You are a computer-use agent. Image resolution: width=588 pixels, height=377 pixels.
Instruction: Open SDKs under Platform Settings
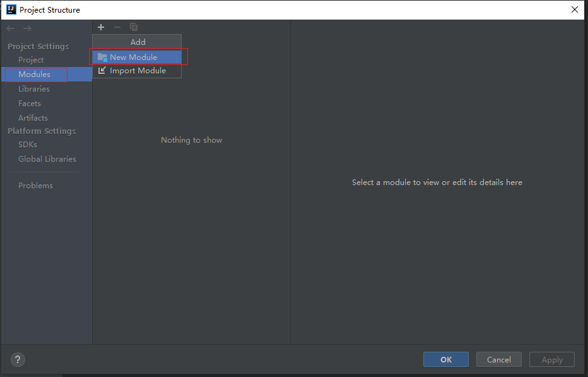28,145
